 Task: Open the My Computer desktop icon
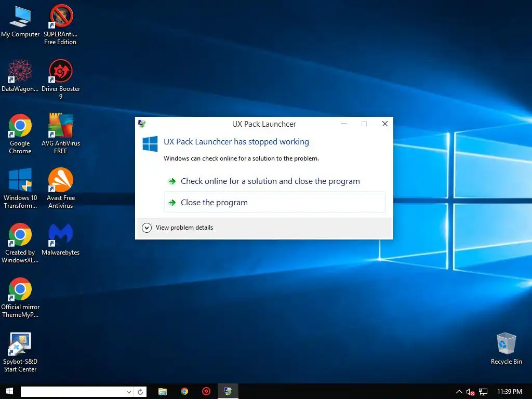click(20, 21)
